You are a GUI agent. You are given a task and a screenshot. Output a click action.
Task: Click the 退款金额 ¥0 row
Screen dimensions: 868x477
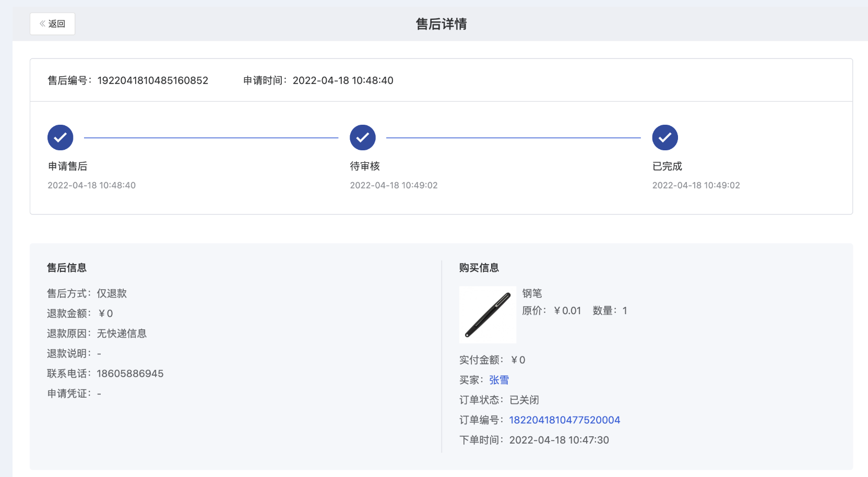[80, 313]
